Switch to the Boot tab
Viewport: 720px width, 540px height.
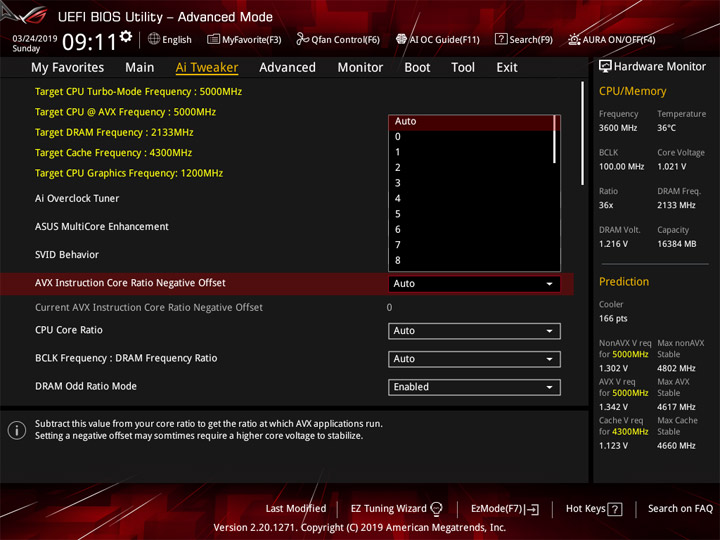point(417,68)
